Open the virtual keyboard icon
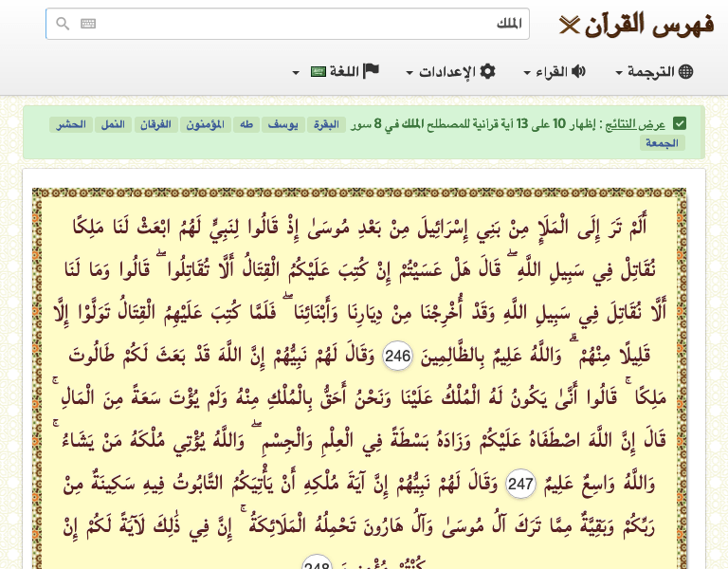The width and height of the screenshot is (728, 569). click(x=88, y=24)
